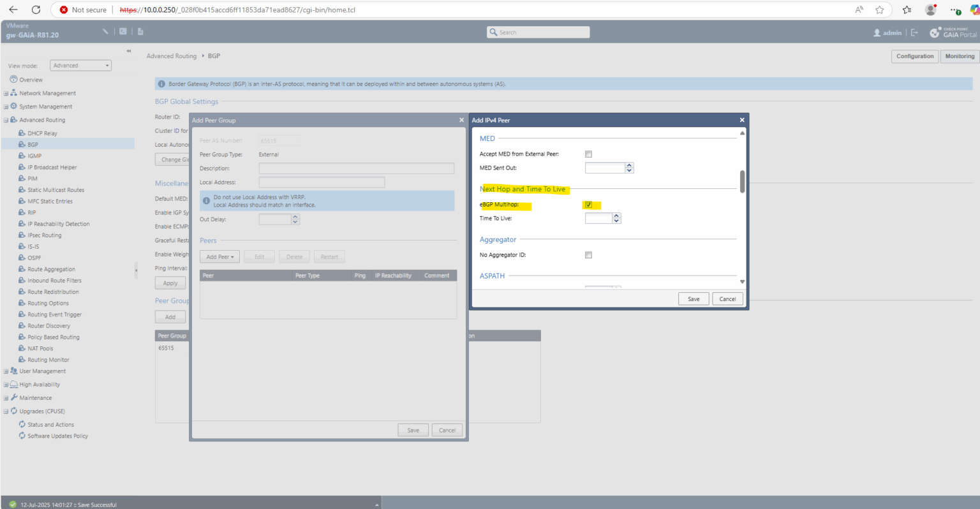Click the Overview icon in sidebar
The height and width of the screenshot is (509, 980).
point(13,79)
